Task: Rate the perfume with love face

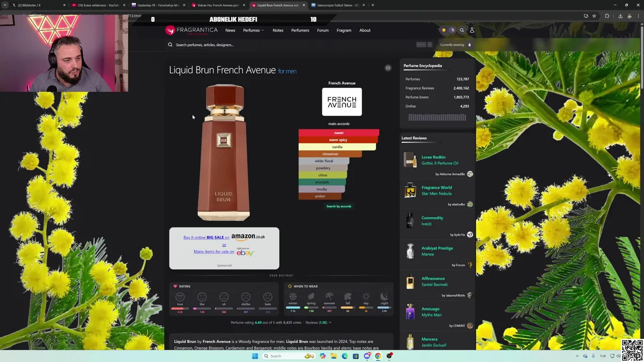Action: tap(180, 297)
